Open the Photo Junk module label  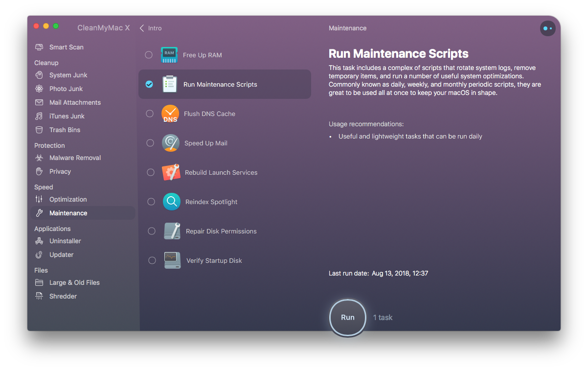coord(66,89)
